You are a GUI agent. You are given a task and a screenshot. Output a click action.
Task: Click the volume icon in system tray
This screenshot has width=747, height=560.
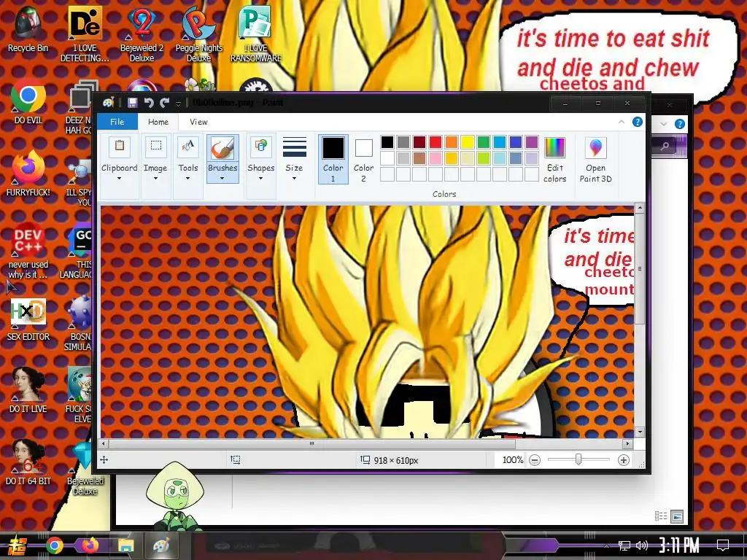click(x=642, y=545)
